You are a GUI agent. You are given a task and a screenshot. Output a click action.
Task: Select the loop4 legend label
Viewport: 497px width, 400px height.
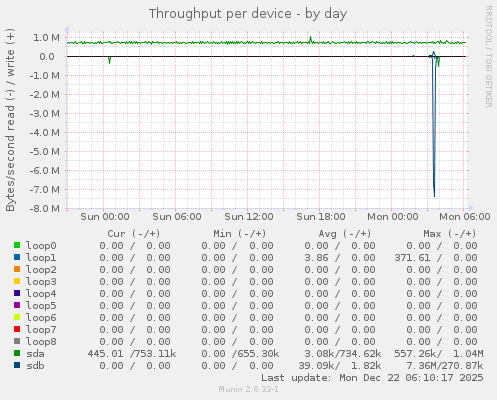41,294
